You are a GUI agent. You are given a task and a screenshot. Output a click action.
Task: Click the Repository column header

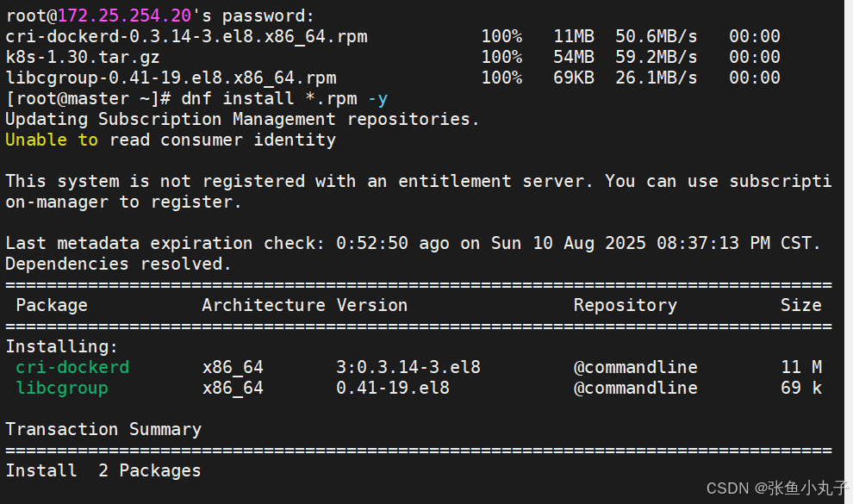click(625, 305)
